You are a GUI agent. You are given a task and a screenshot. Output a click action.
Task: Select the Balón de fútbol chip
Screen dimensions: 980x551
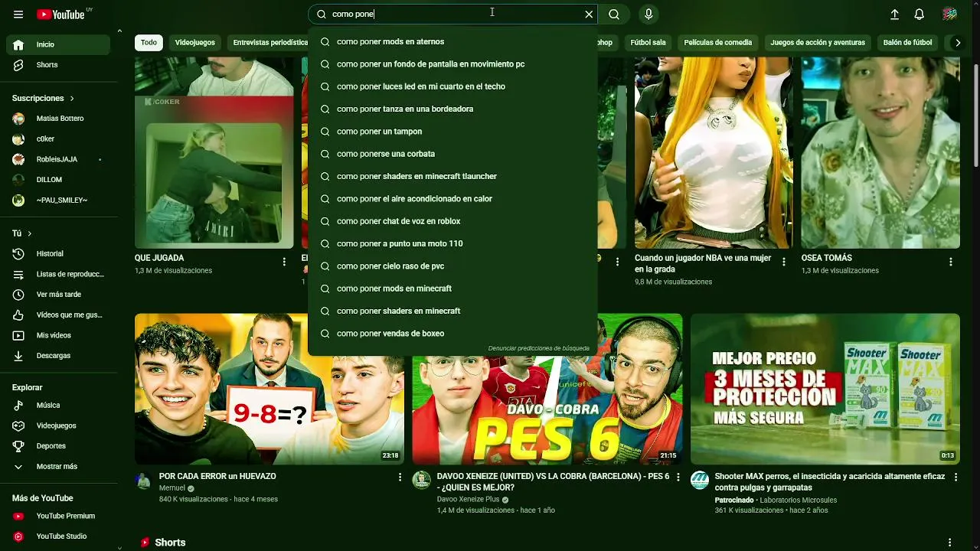click(908, 43)
